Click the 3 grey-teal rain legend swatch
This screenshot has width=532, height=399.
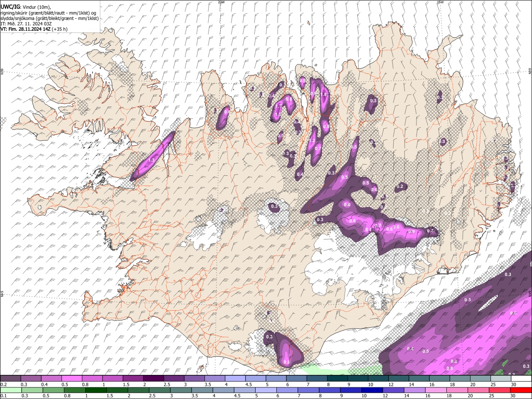[181, 390]
